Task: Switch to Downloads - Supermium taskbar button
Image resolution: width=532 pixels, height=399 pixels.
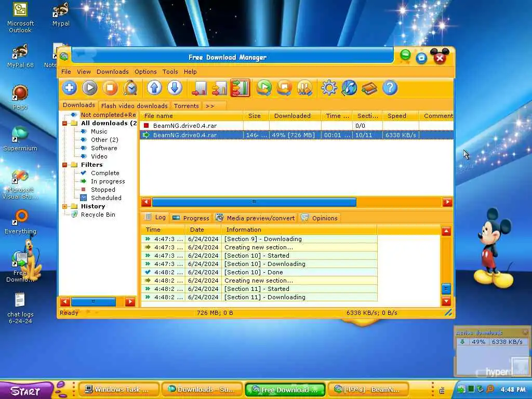Action: (x=202, y=390)
